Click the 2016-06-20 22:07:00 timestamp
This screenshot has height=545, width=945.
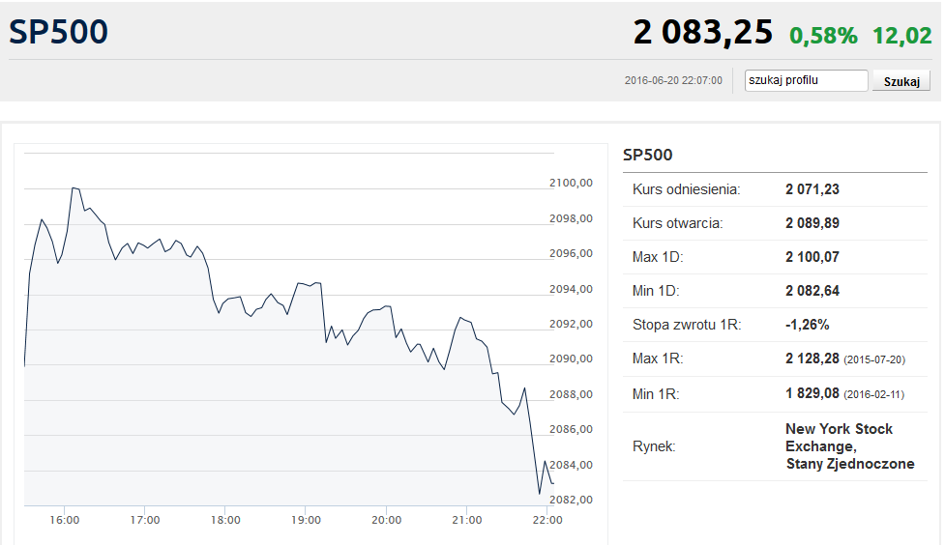(673, 80)
